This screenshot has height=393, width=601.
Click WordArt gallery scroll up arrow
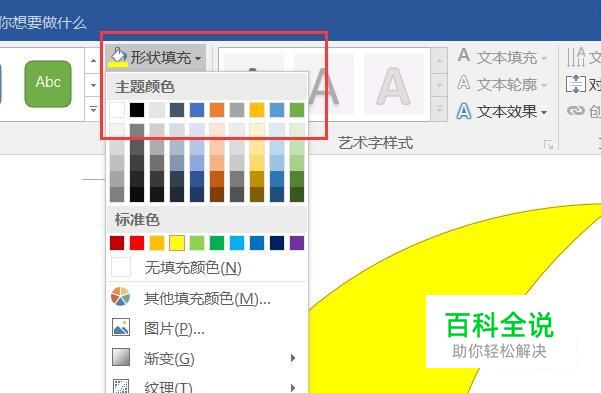[439, 61]
